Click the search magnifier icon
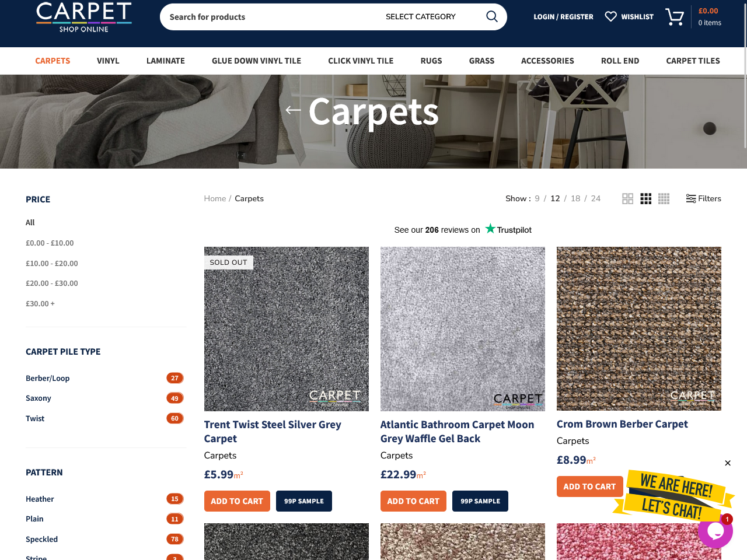 [x=491, y=16]
